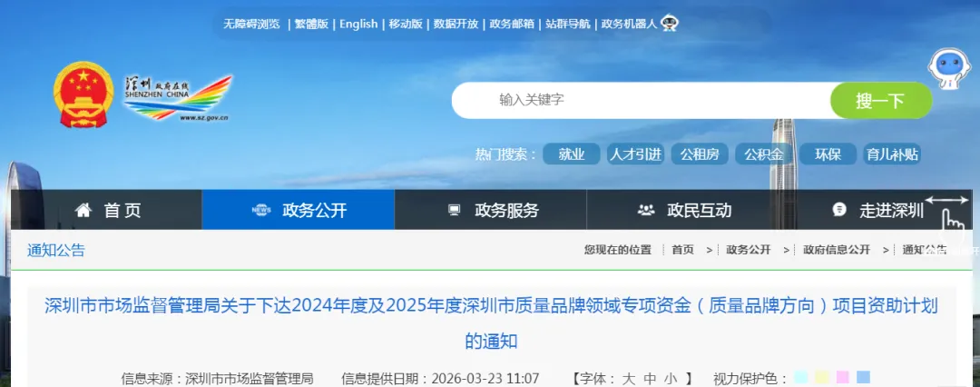Screen dimensions: 980x387
Task: Choose the pink eye-protection color
Action: 842,378
